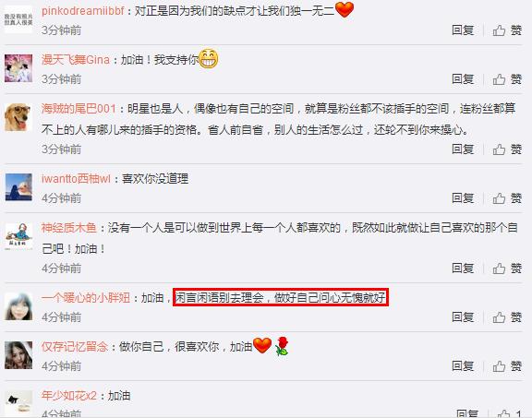Reply to 漫天飞舞Gina's comment

(x=463, y=79)
